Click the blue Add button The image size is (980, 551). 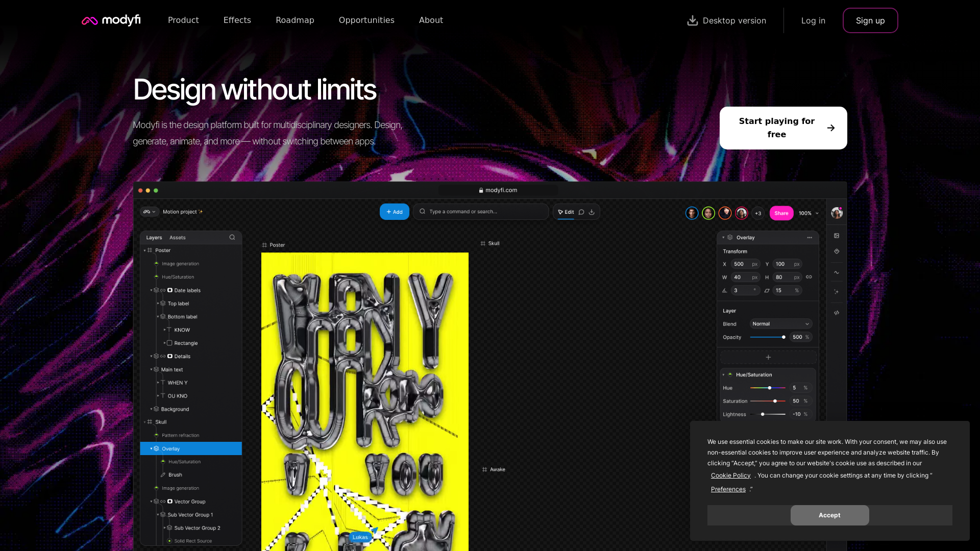pos(394,212)
